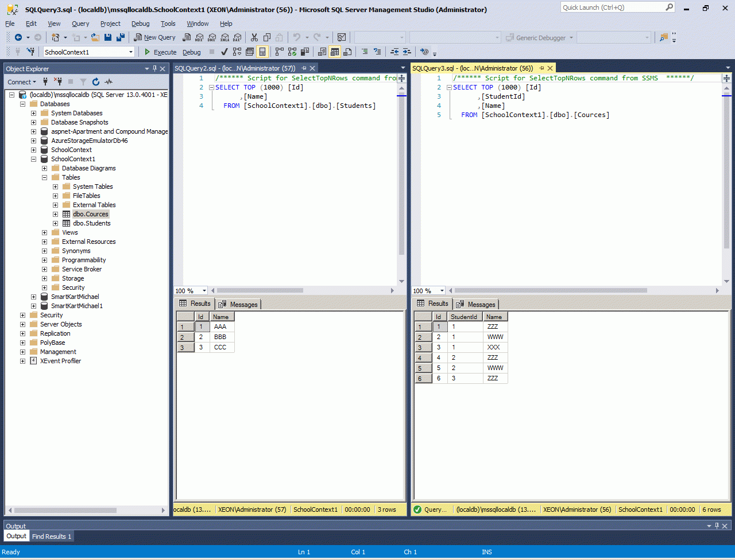This screenshot has height=560, width=735.
Task: Click the Decrease Indent icon
Action: 394,52
